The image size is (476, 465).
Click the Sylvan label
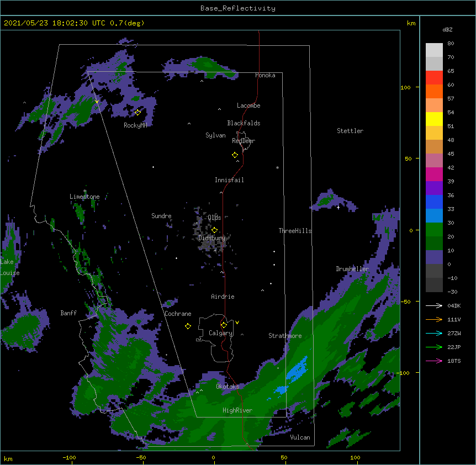[215, 135]
